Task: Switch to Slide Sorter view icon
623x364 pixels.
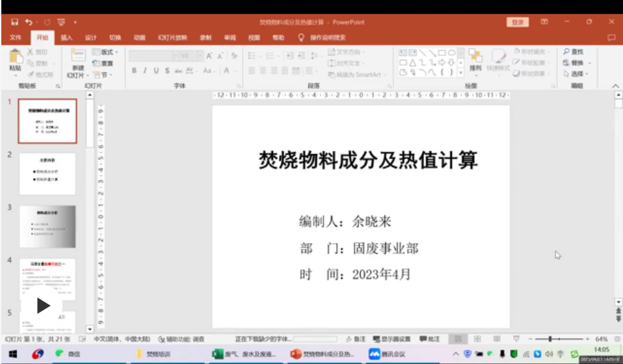Action: coord(477,339)
